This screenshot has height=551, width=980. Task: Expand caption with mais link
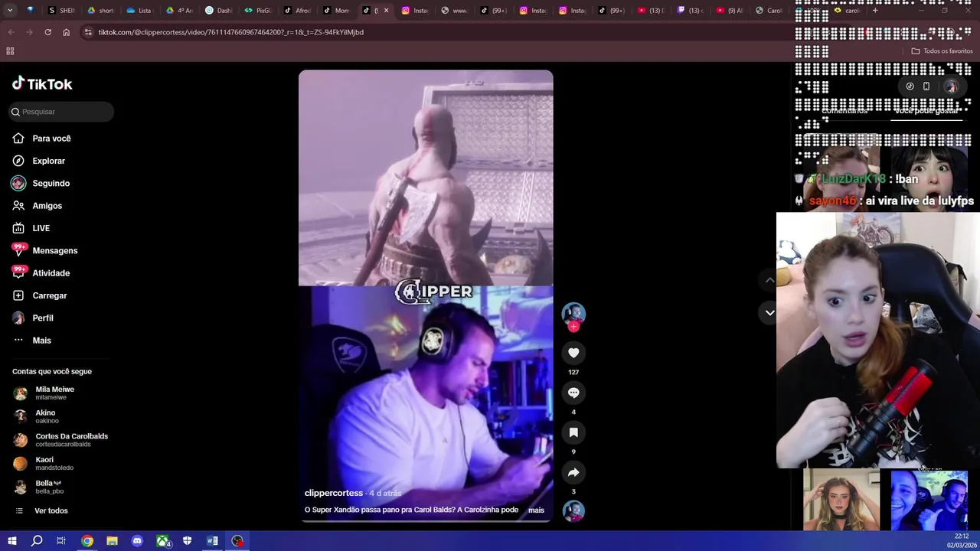[x=536, y=510]
